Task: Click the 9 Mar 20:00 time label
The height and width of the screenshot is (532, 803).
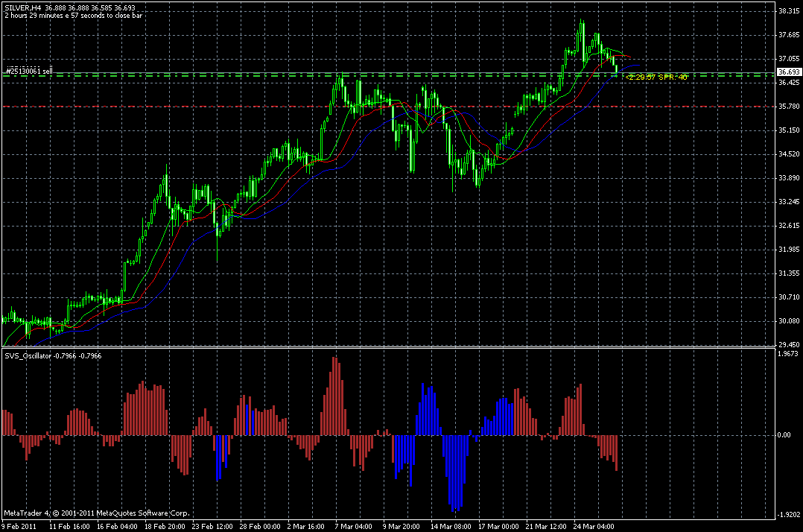Action: point(401,526)
